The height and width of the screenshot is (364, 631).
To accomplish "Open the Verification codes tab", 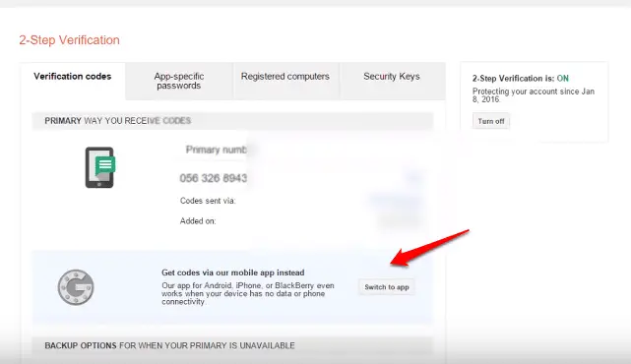I will coord(73,81).
